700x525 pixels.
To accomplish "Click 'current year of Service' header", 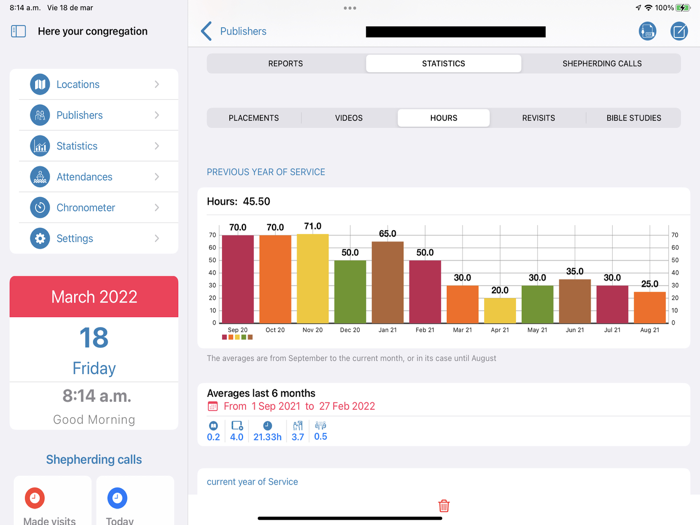I will click(252, 482).
